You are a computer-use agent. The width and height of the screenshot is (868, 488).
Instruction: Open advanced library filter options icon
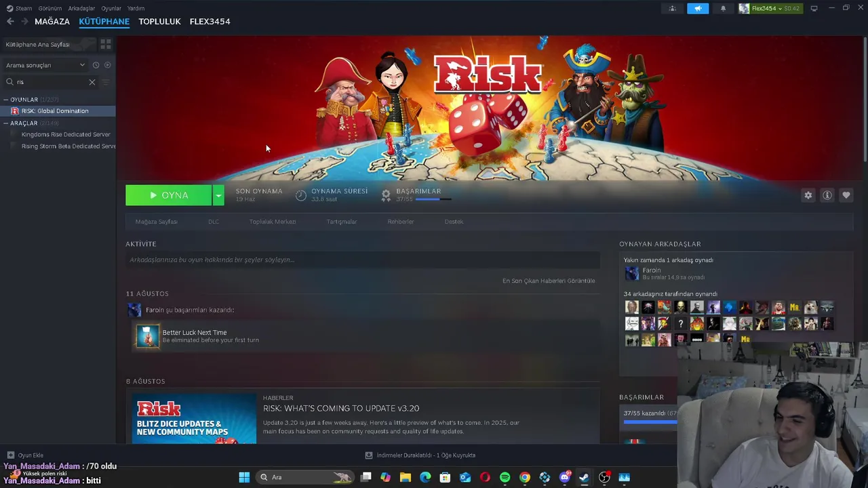tap(105, 82)
